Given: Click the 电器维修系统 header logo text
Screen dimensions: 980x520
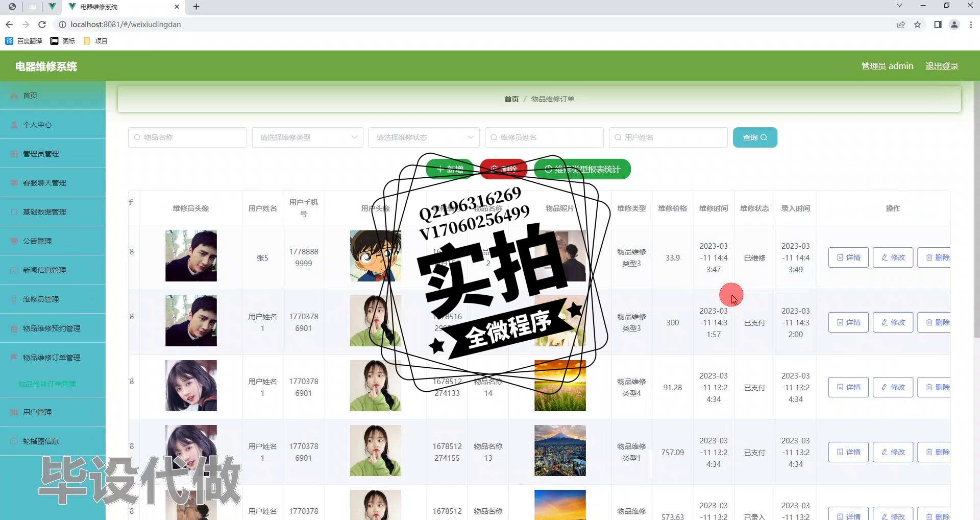Looking at the screenshot, I should [46, 66].
